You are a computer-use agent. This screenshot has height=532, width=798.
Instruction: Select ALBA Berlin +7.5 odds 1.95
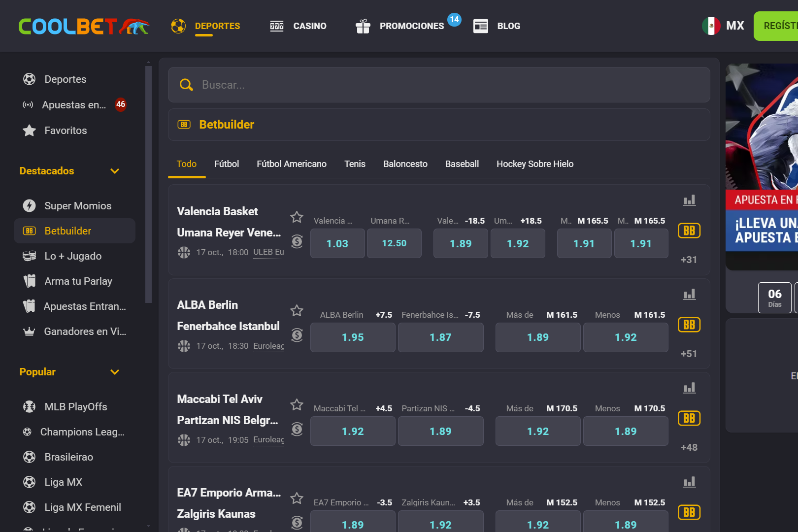(x=353, y=337)
